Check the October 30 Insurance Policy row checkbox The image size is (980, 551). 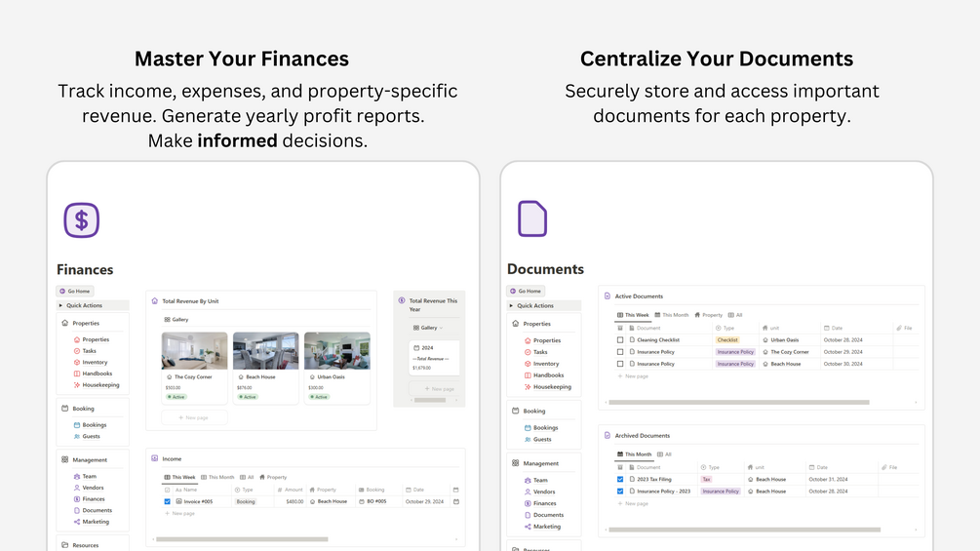point(620,364)
